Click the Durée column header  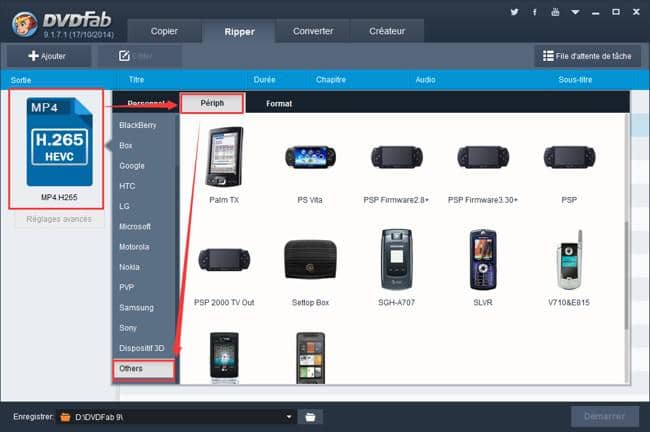click(264, 80)
